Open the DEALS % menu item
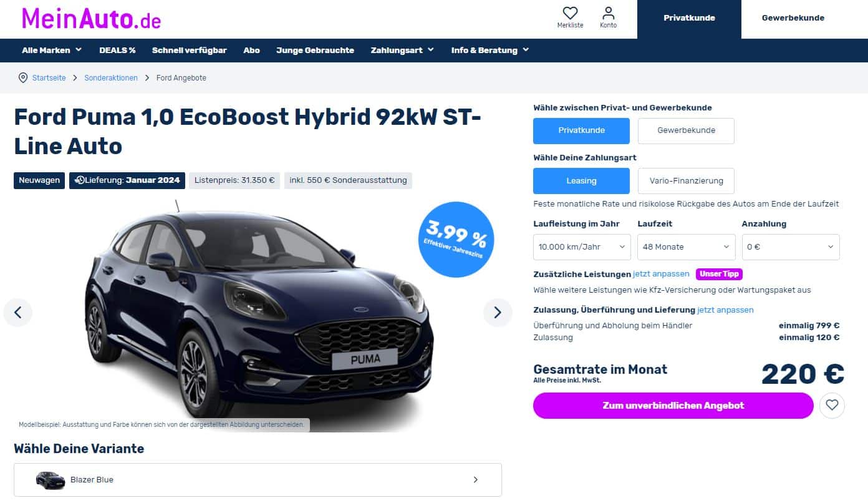Image resolution: width=868 pixels, height=503 pixels. (x=117, y=51)
